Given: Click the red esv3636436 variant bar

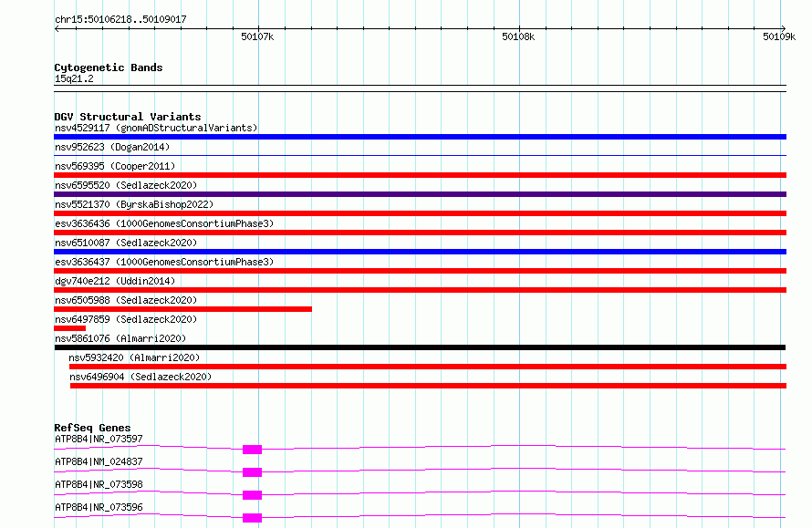Looking at the screenshot, I should coord(420,233).
